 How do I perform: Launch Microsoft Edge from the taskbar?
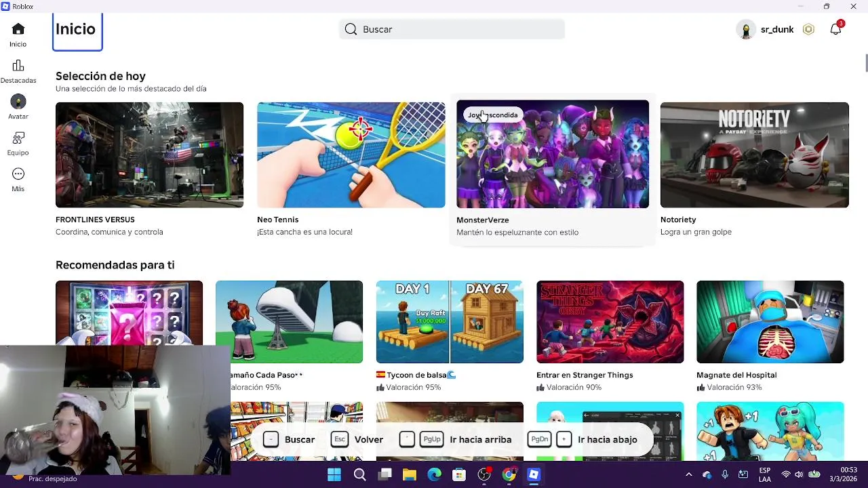click(x=435, y=474)
